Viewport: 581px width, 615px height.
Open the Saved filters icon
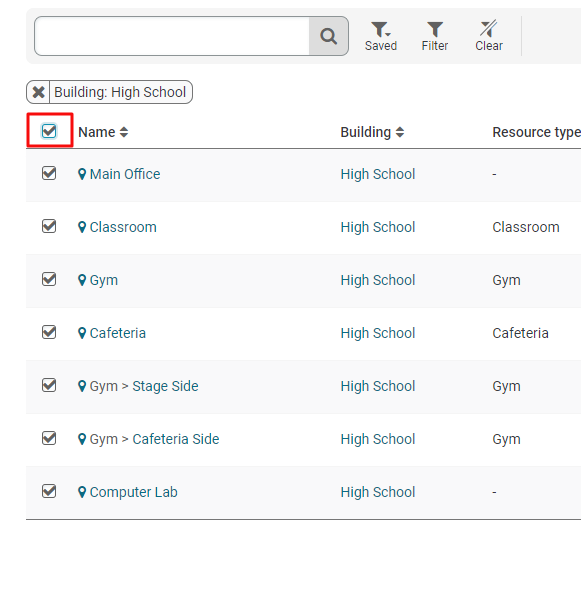381,36
